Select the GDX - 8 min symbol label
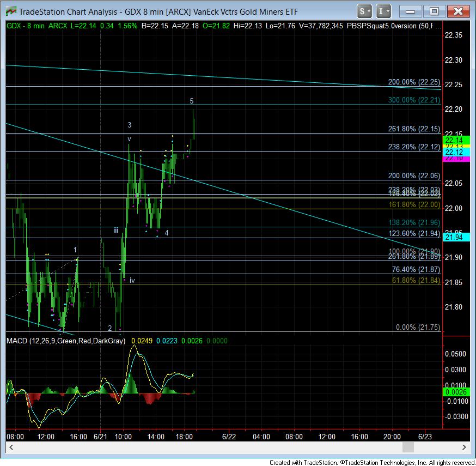 (x=26, y=26)
